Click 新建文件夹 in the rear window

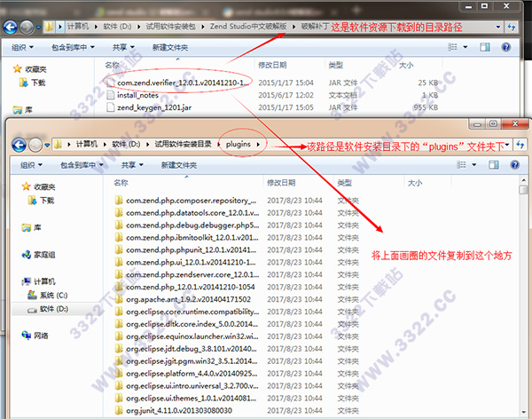(x=170, y=47)
